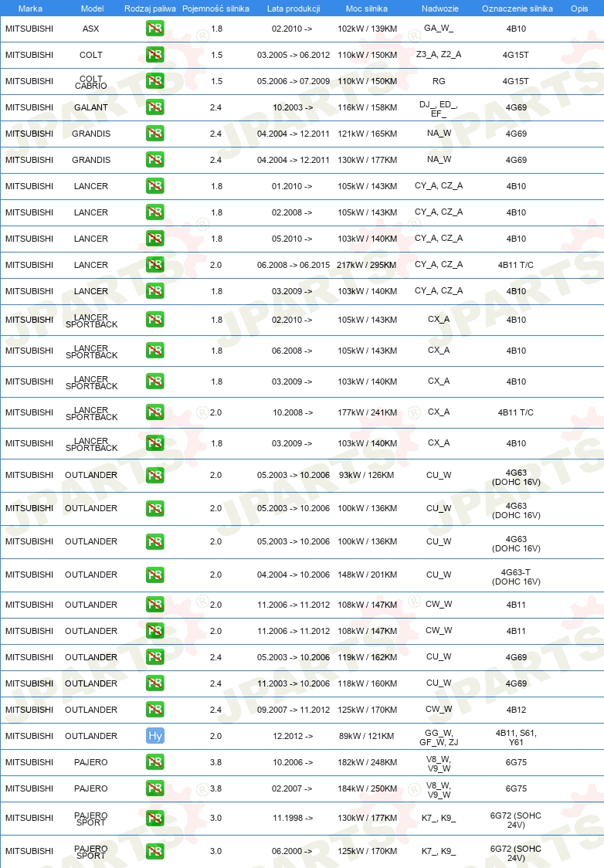Click the fuel icon for OUTLANDER 118kW row
This screenshot has height=868, width=604.
click(x=155, y=683)
